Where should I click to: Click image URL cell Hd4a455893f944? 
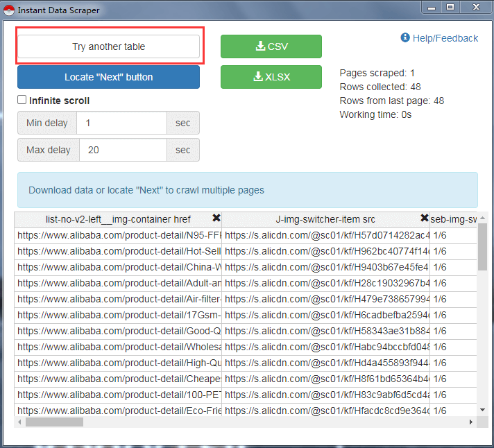pyautogui.click(x=326, y=363)
